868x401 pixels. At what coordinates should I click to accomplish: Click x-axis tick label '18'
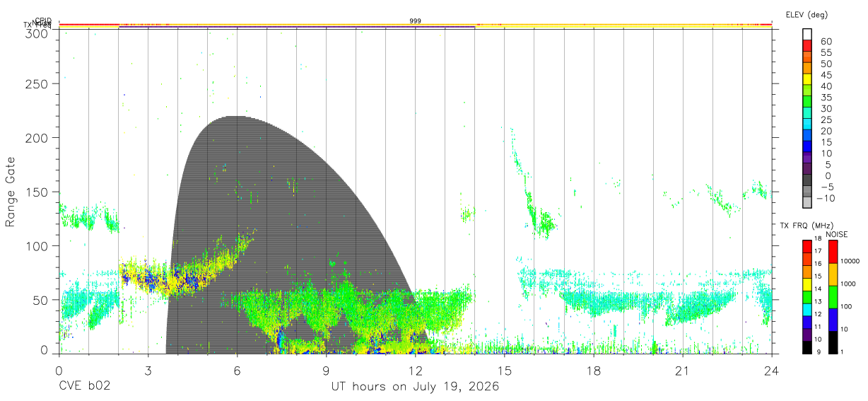593,371
